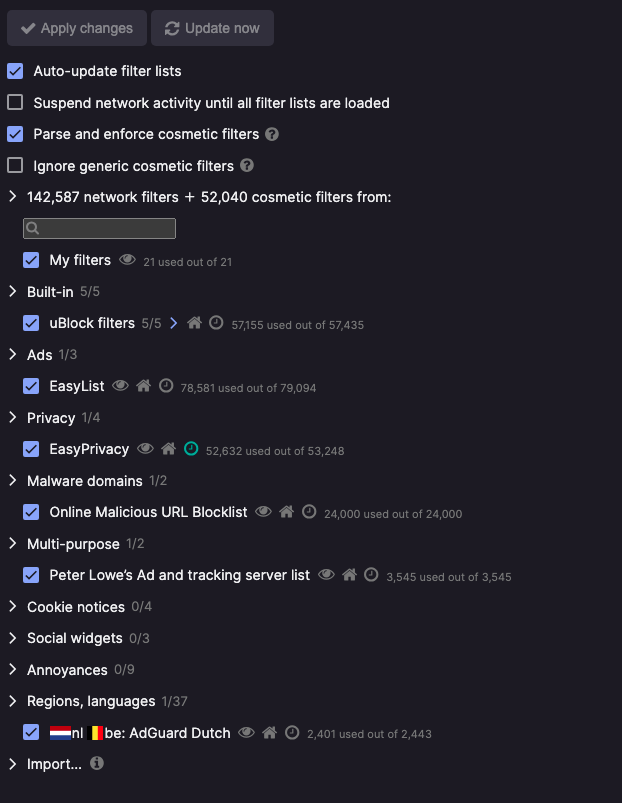Open EasyList home page icon
Image resolution: width=622 pixels, height=803 pixels.
[x=143, y=386]
